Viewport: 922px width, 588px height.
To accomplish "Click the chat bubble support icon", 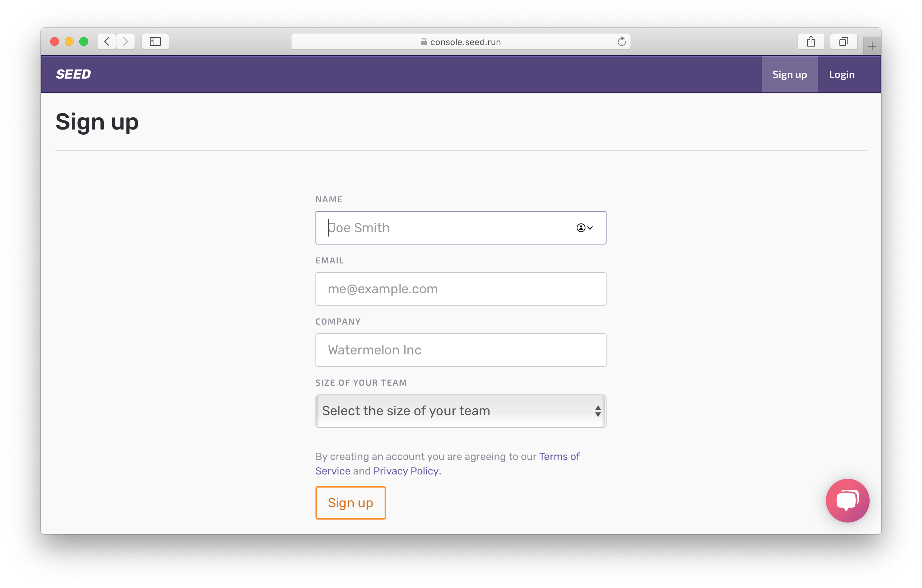I will 847,501.
